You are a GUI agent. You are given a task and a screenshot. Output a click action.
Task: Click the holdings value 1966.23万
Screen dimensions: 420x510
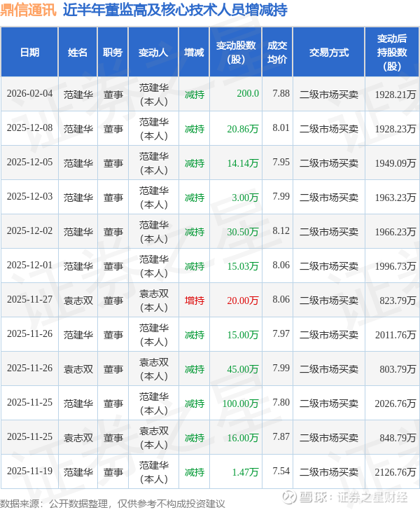coord(395,232)
